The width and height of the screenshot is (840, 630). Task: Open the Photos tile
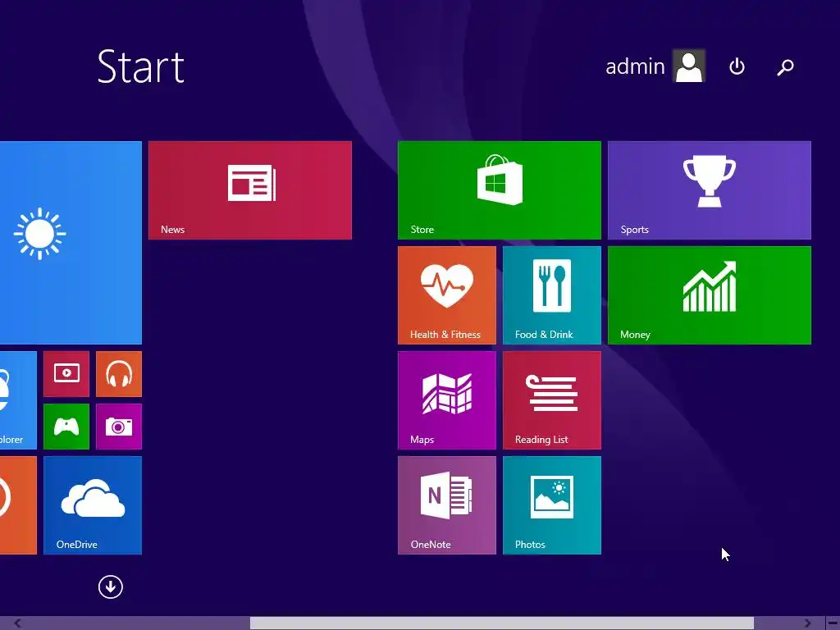click(x=552, y=505)
